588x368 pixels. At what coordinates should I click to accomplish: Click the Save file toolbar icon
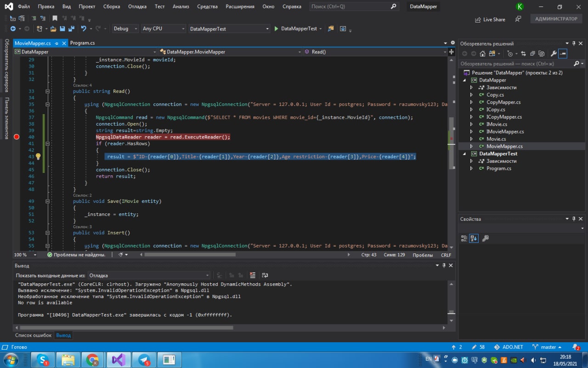(62, 29)
